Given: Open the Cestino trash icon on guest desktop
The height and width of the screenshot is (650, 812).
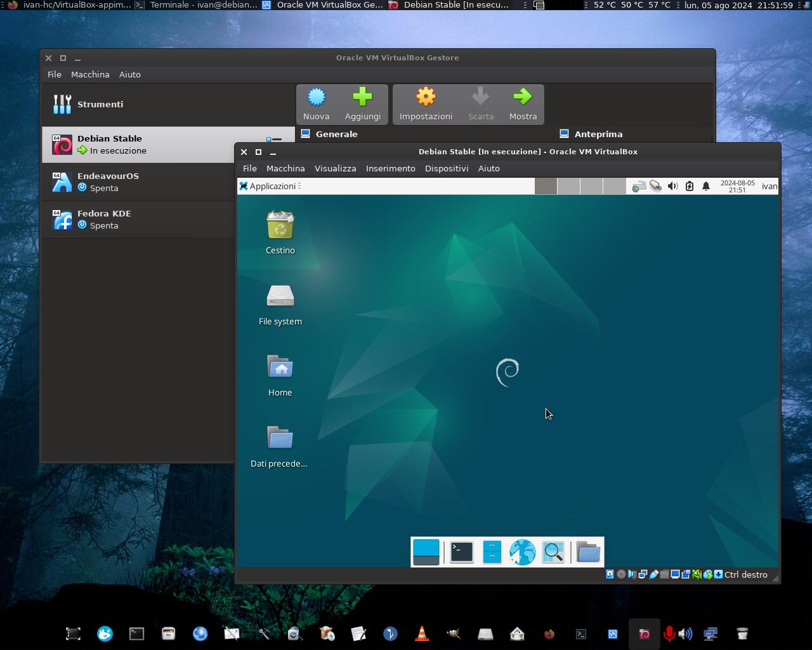Looking at the screenshot, I should [x=280, y=225].
